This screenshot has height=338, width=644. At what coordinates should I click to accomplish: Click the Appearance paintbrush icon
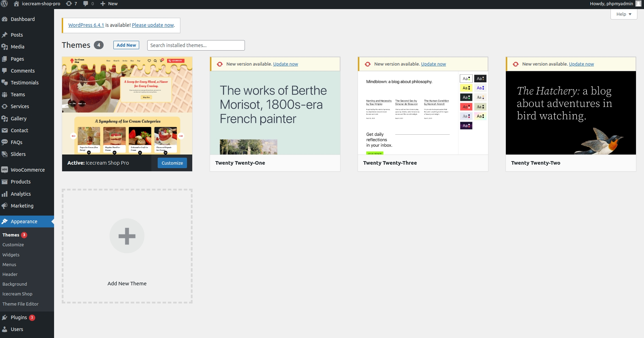tap(5, 221)
